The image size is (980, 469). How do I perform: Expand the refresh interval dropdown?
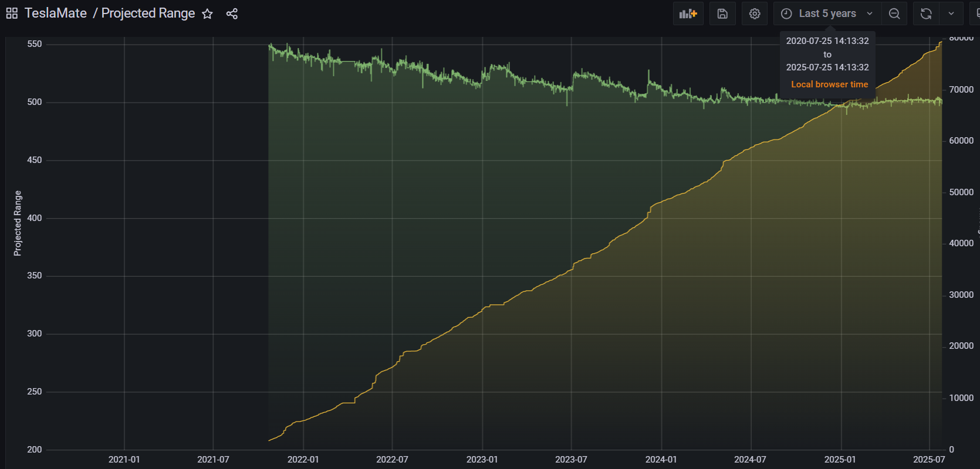pos(951,13)
